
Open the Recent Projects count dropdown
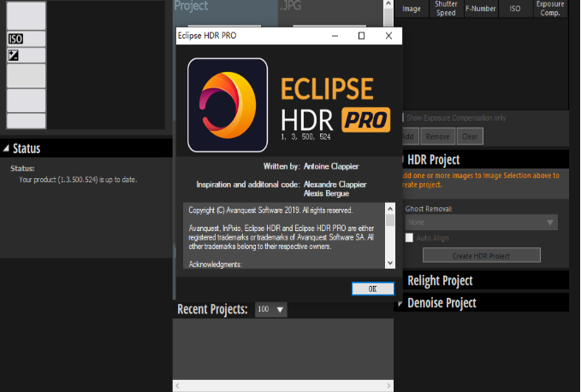point(271,309)
